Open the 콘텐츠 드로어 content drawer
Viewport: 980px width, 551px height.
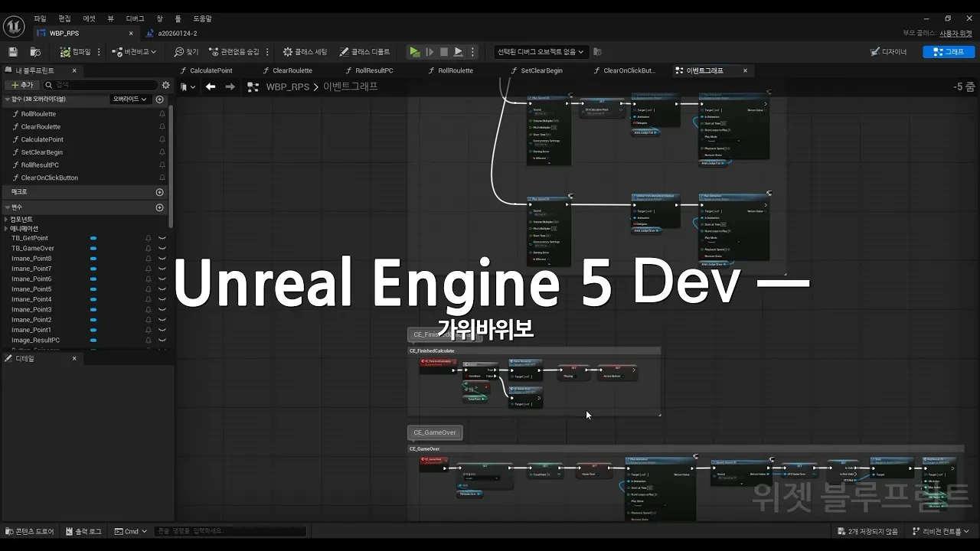30,531
